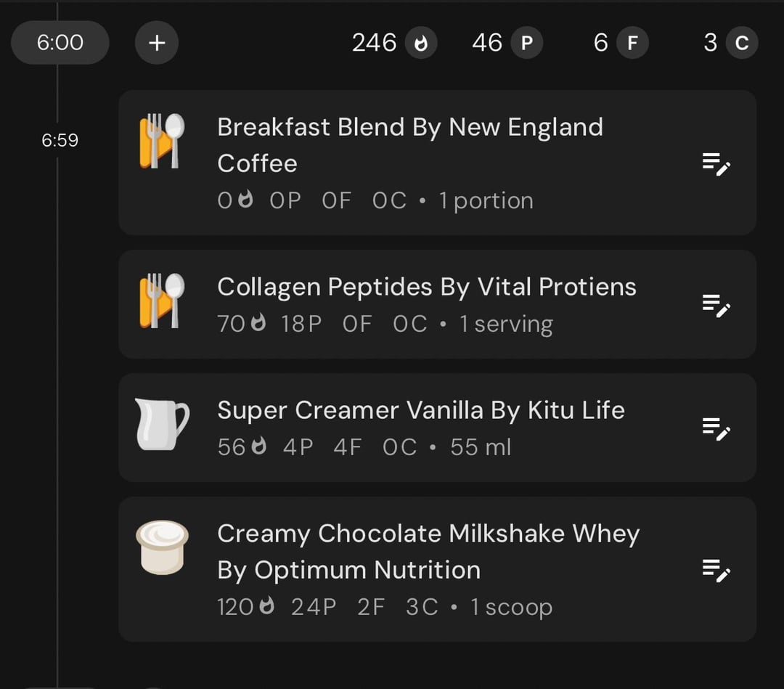Viewport: 784px width, 689px height.
Task: Select the 6:59 timeline marker
Action: coord(60,140)
